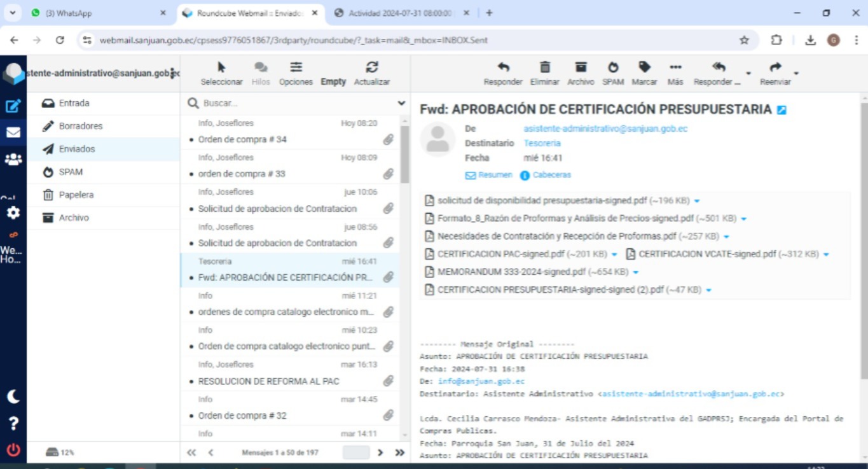Expand the Reenviar forward options arrow
868x469 pixels.
pyautogui.click(x=796, y=73)
